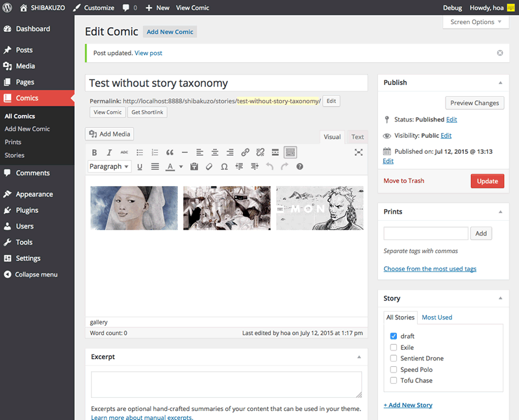This screenshot has width=519, height=420.
Task: Insert a numbered list
Action: coord(155,153)
